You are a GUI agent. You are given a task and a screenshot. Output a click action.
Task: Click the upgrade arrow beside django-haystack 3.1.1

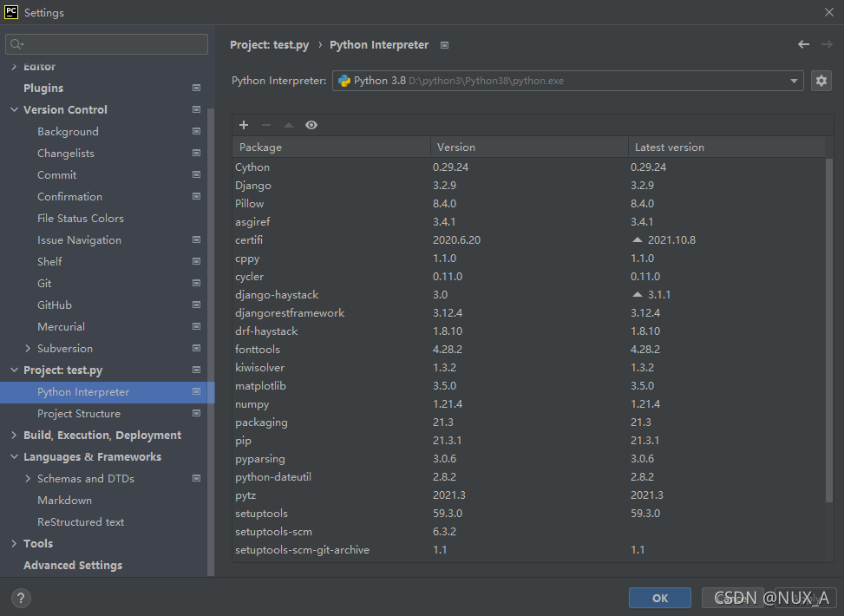[x=638, y=294]
